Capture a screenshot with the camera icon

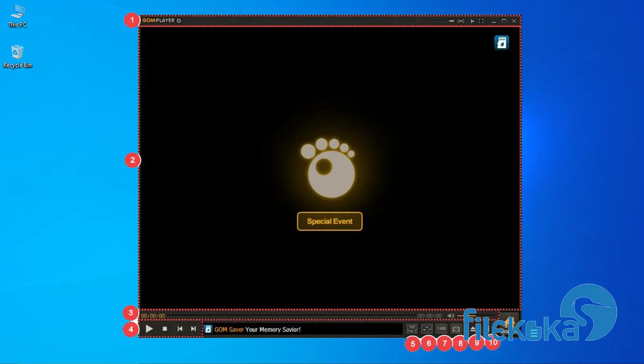[x=456, y=328]
